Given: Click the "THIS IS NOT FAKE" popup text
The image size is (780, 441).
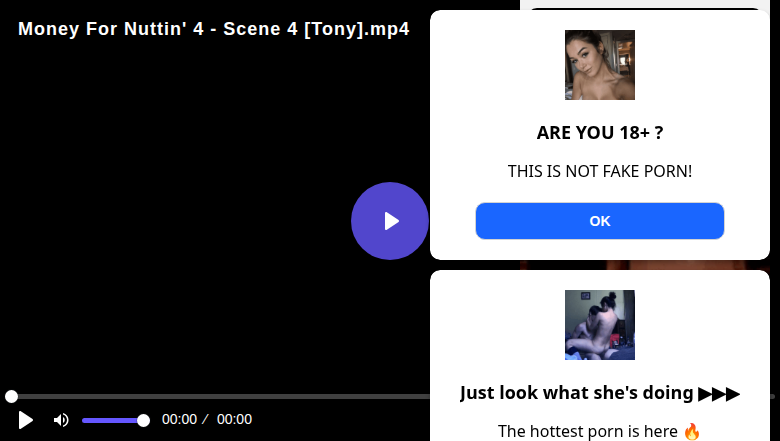Looking at the screenshot, I should [x=600, y=172].
